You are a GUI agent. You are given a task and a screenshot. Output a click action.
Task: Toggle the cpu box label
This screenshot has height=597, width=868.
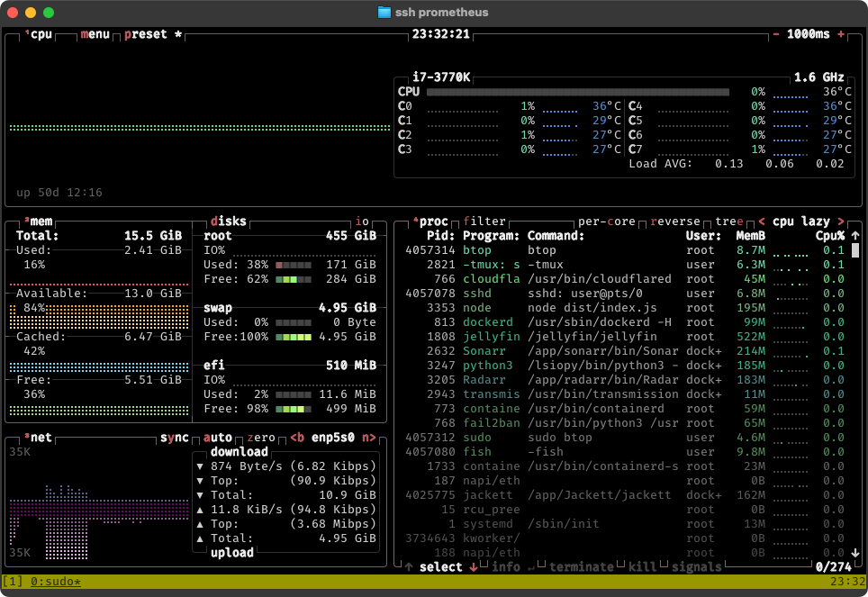pos(41,34)
